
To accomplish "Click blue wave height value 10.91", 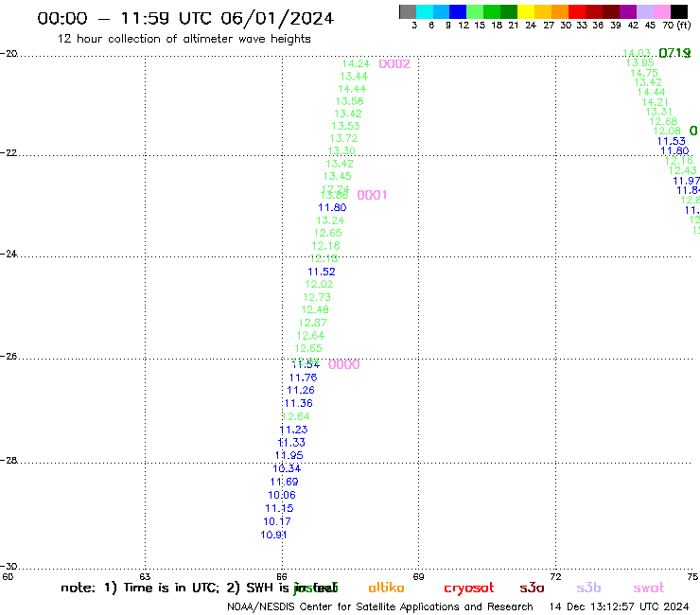I will coord(273,536).
